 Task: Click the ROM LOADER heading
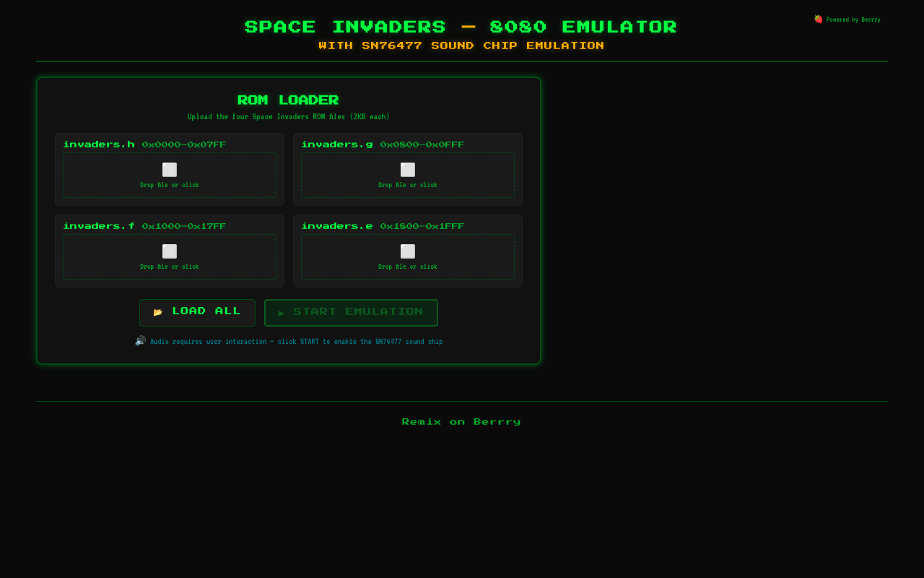[288, 100]
